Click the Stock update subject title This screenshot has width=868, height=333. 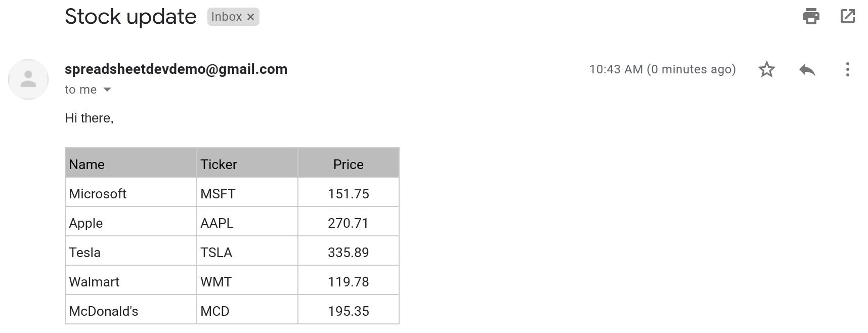click(131, 17)
